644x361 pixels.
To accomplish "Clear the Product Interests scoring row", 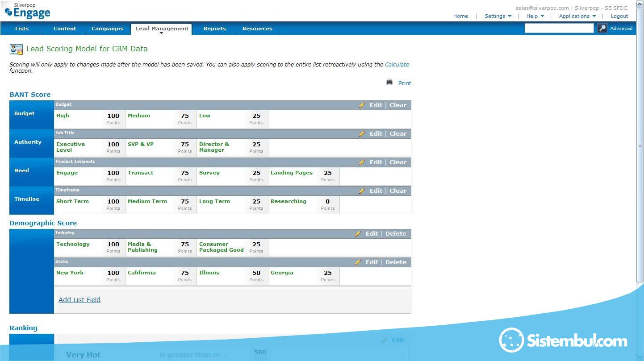I will tap(398, 162).
